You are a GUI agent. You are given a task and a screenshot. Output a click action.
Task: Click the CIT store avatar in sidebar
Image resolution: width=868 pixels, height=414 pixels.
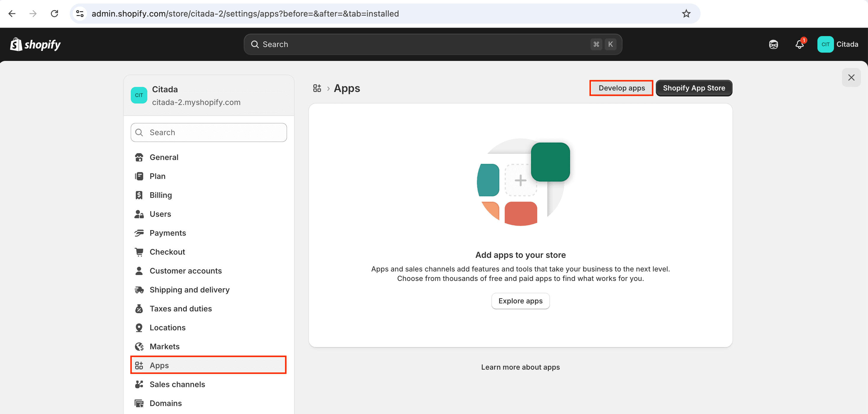tap(139, 95)
